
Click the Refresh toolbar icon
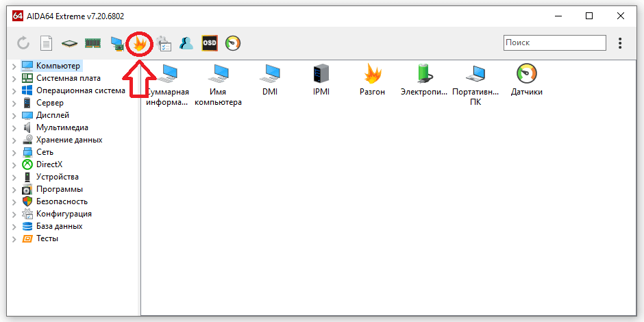click(x=23, y=43)
